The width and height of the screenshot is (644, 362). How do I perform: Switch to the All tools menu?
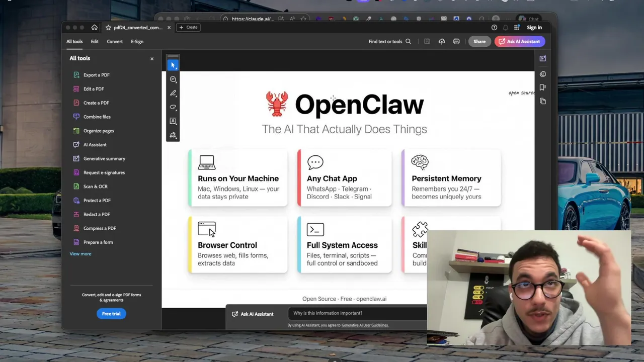[x=74, y=42]
